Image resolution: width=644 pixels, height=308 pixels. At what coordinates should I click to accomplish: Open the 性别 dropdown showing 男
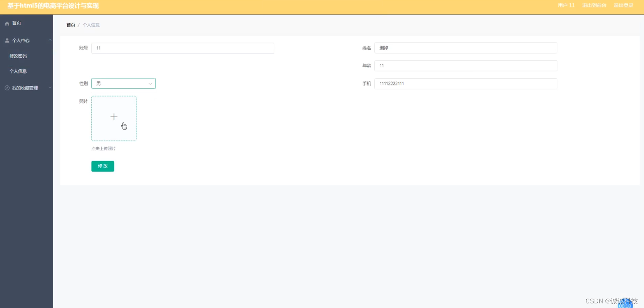click(123, 83)
